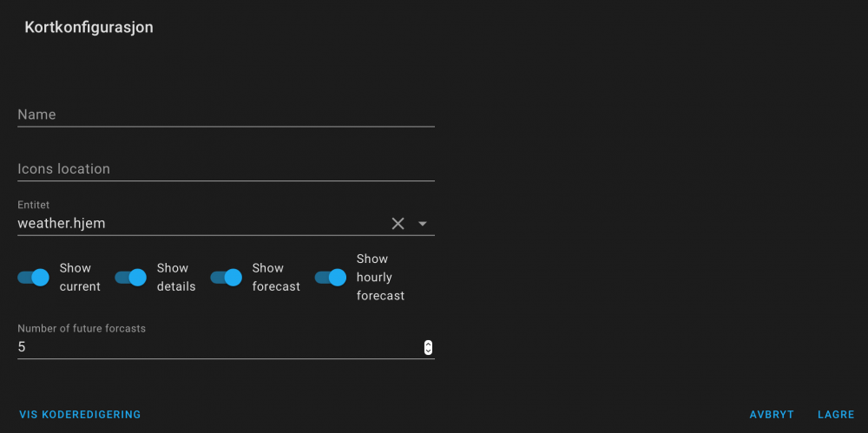Select the weather.hjem entity text field
868x433 pixels.
coord(200,224)
